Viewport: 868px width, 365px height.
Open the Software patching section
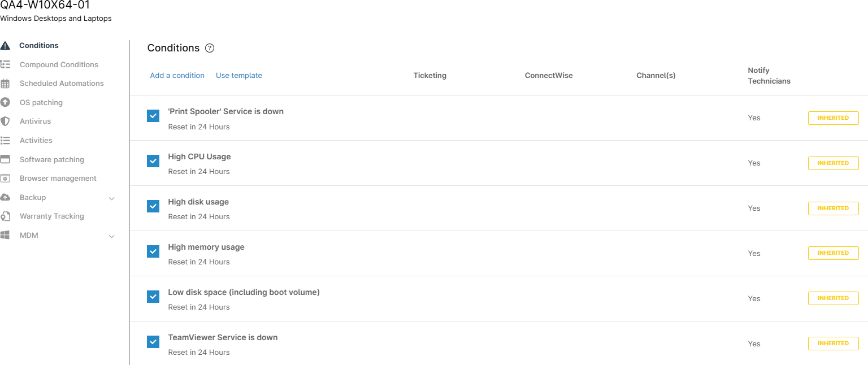(x=51, y=159)
